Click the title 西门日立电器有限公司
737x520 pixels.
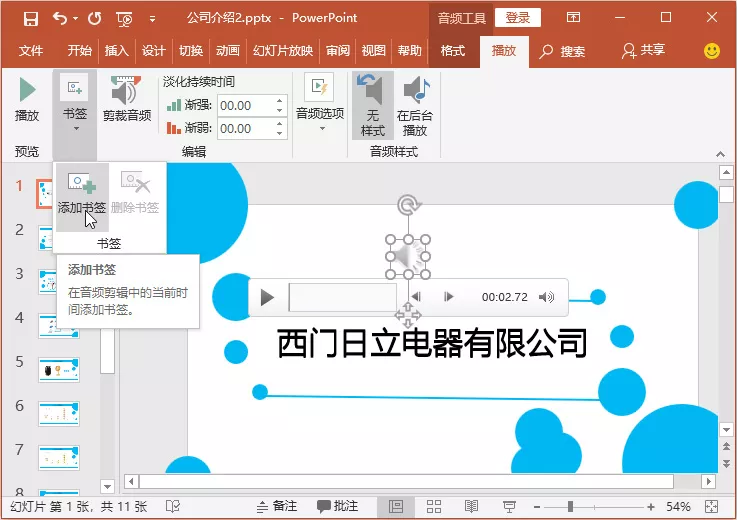(432, 343)
